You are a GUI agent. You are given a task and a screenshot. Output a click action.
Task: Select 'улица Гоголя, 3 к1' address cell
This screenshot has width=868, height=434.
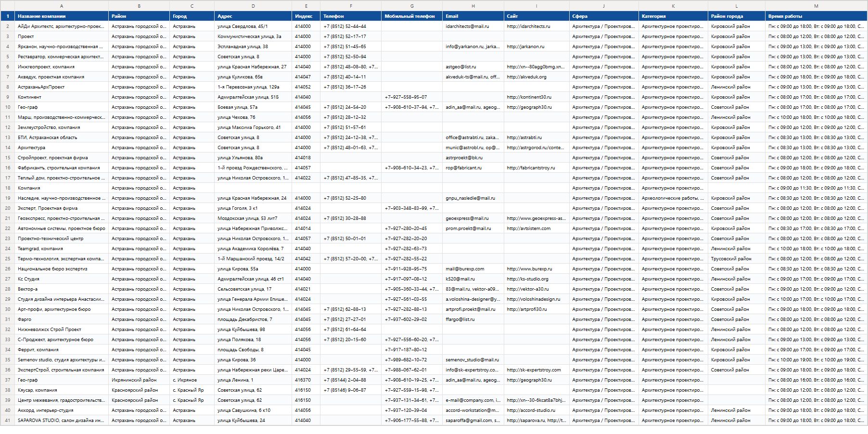253,208
